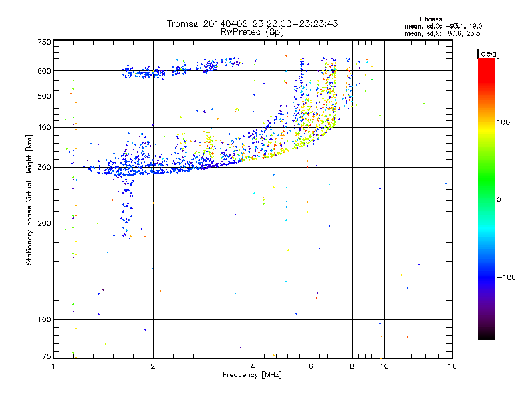Click the "[deg]" colorbar unit label
This screenshot has width=532, height=399.
(x=488, y=53)
